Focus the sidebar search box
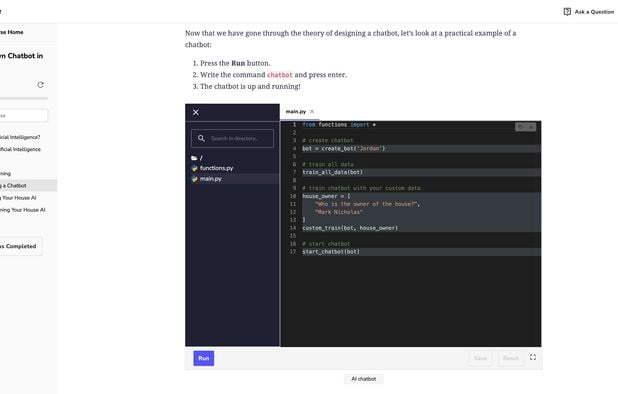 pyautogui.click(x=24, y=115)
